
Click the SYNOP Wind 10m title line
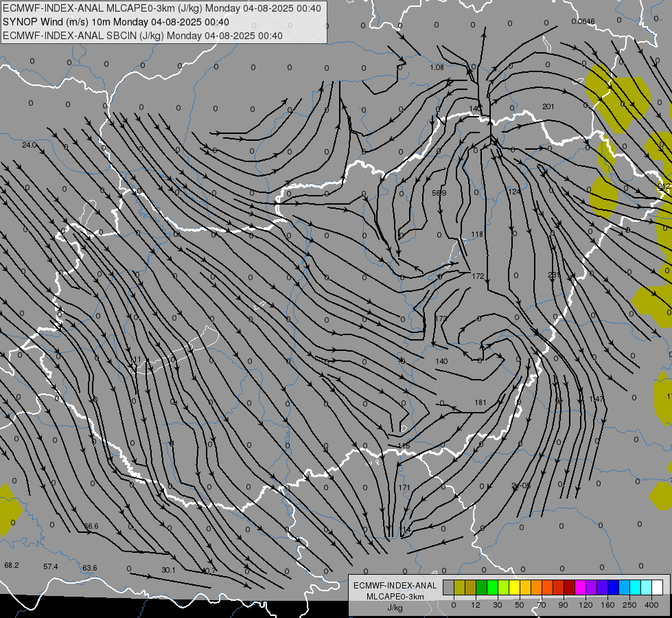[116, 22]
